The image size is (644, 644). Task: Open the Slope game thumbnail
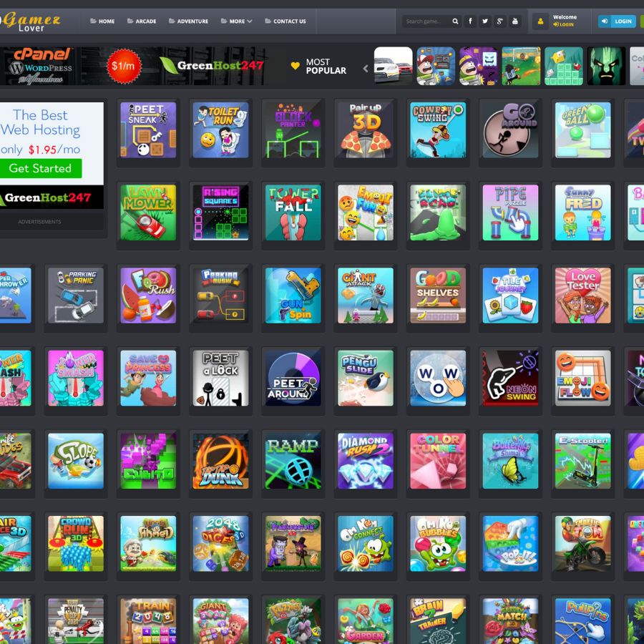(x=75, y=462)
